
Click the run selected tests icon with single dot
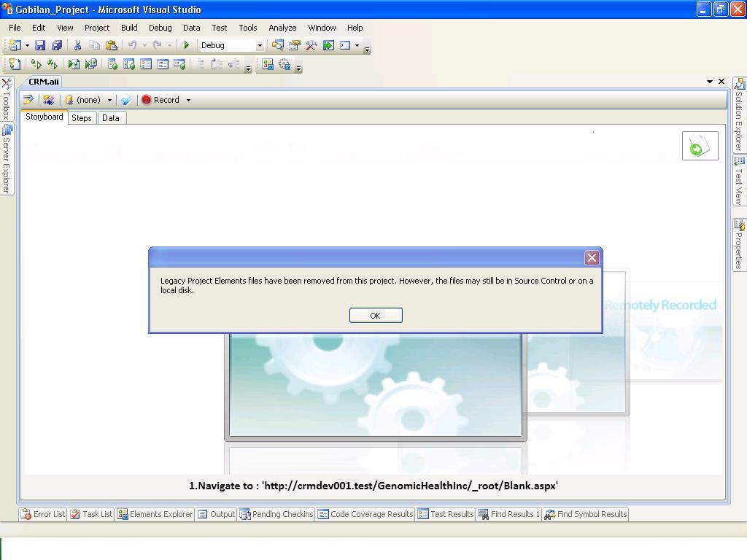tap(36, 64)
